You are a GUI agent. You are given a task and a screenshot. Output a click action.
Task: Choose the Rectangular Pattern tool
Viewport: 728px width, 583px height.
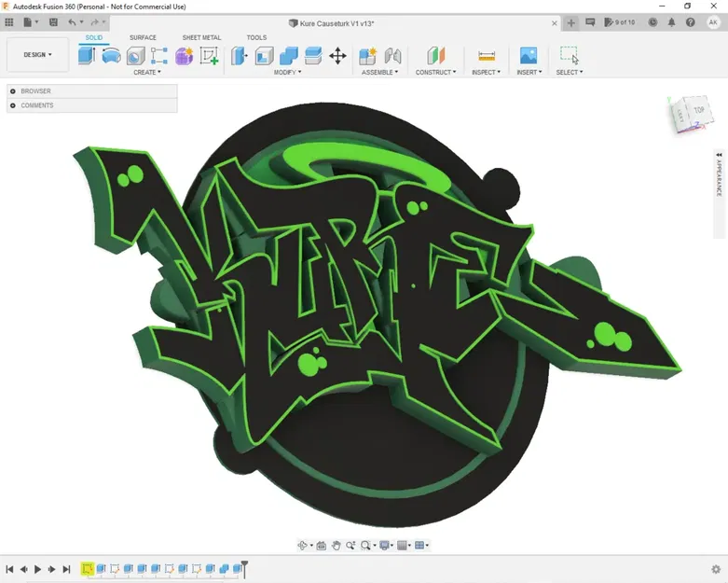click(159, 56)
